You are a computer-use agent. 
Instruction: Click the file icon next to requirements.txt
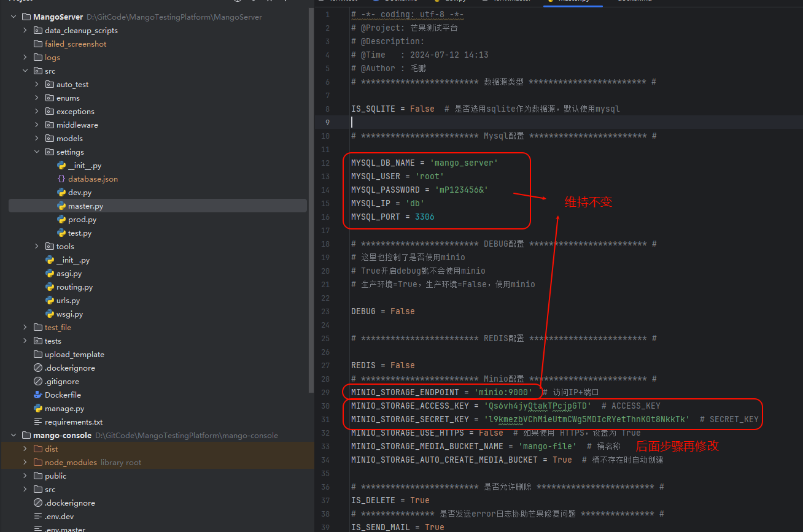click(x=38, y=422)
